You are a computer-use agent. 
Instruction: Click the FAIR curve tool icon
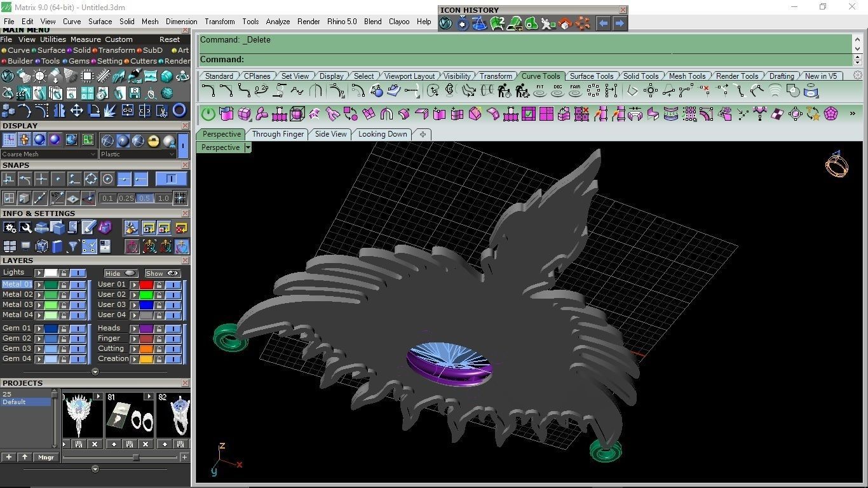coord(575,91)
